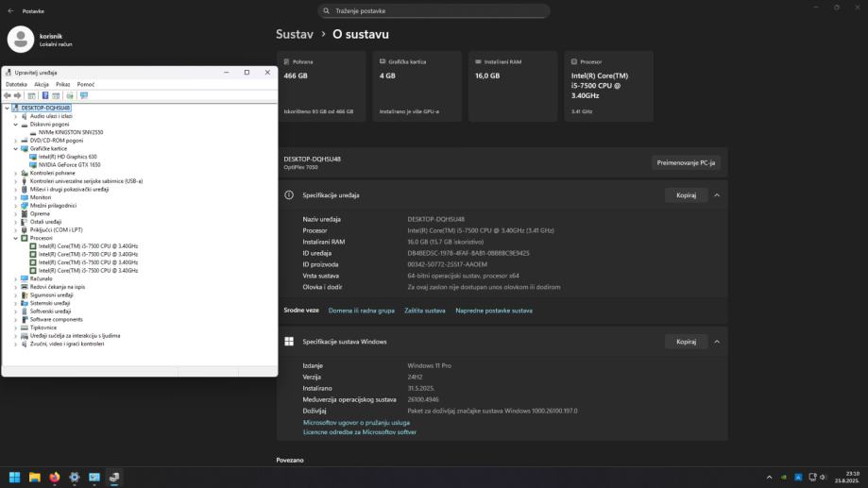Screen dimensions: 868x488
Task: Click Kopiraj next to Specifikacije sustava Windows
Action: coord(686,342)
